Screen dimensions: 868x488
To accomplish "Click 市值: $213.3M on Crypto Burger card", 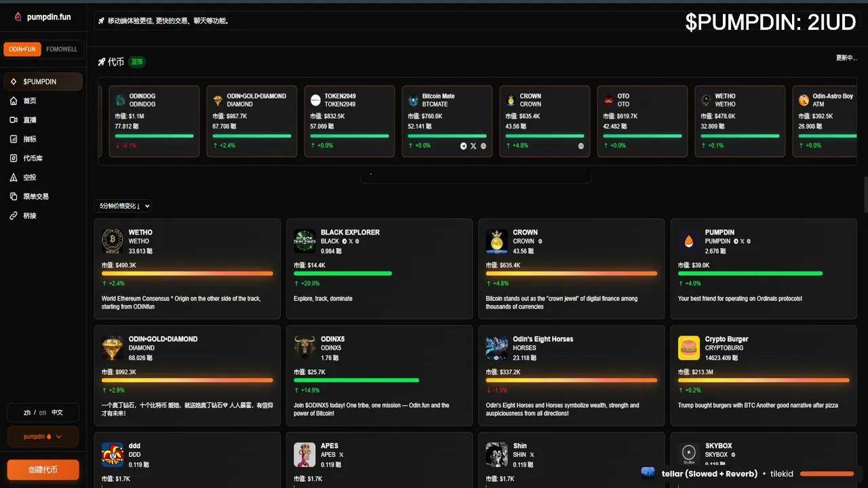I will coord(696,372).
